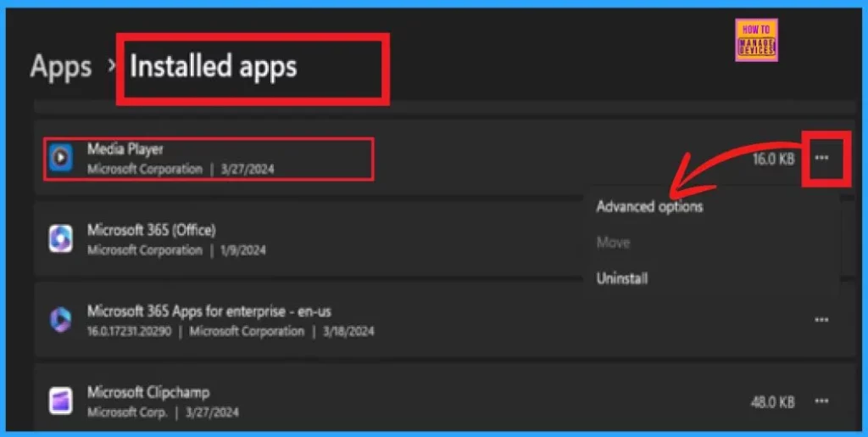Click Microsoft Corp. publisher under Clipchamp
This screenshot has width=868, height=437.
click(127, 412)
